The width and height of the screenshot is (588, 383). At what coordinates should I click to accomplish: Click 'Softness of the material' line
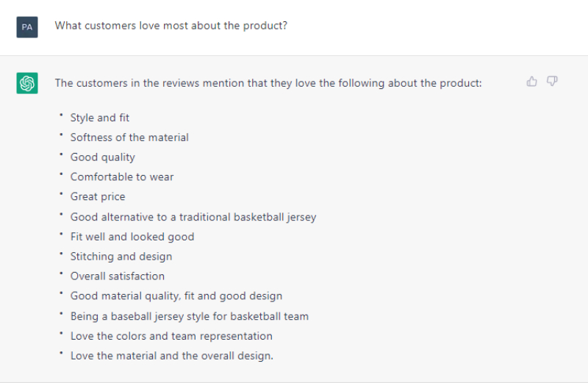click(129, 137)
